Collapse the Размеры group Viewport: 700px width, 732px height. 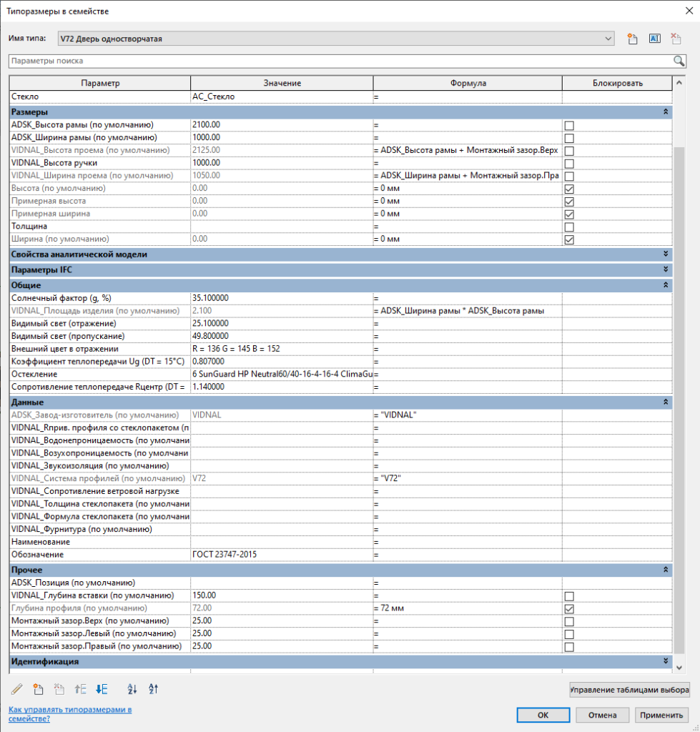tap(666, 112)
